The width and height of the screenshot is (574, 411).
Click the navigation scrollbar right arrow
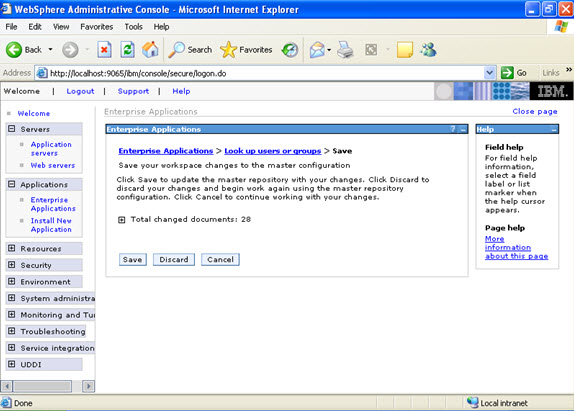point(88,386)
